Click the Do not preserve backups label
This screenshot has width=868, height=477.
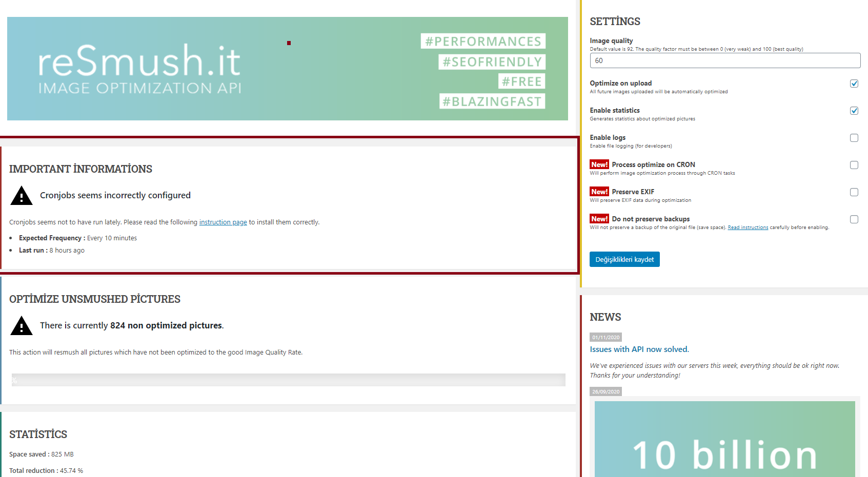coord(651,219)
